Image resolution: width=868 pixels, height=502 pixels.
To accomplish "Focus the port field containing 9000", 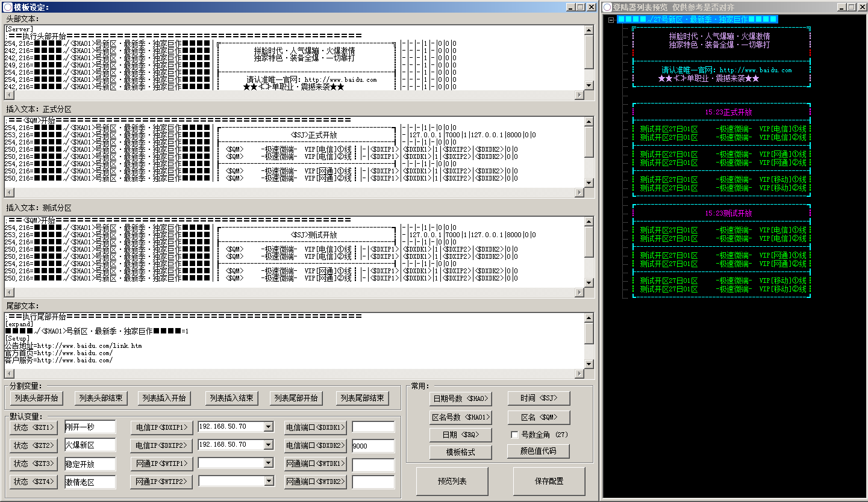I will pos(373,445).
